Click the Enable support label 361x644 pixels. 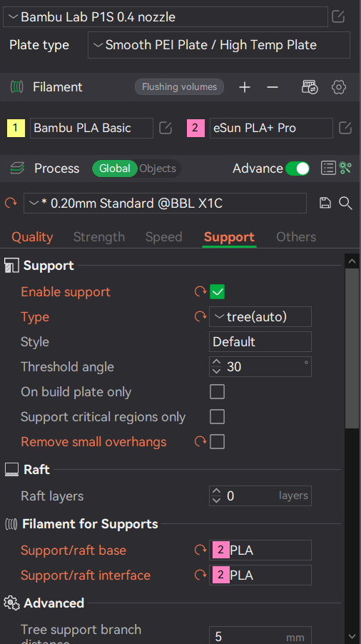point(66,292)
